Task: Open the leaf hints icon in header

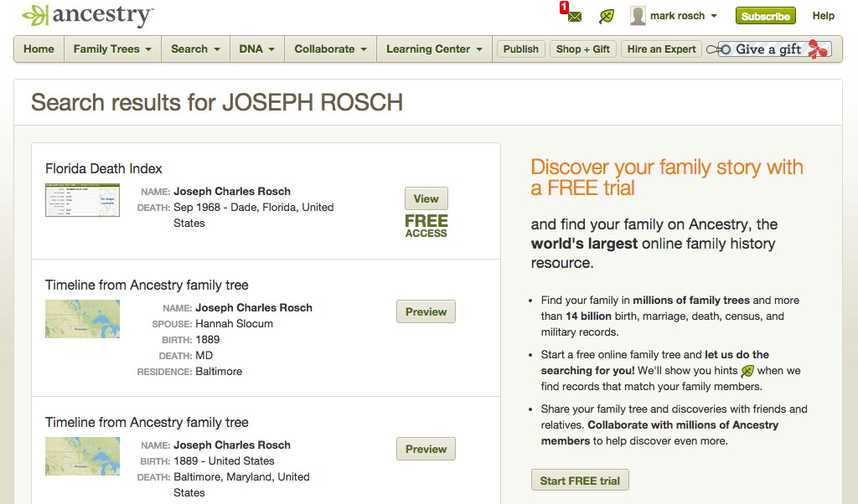Action: tap(607, 17)
